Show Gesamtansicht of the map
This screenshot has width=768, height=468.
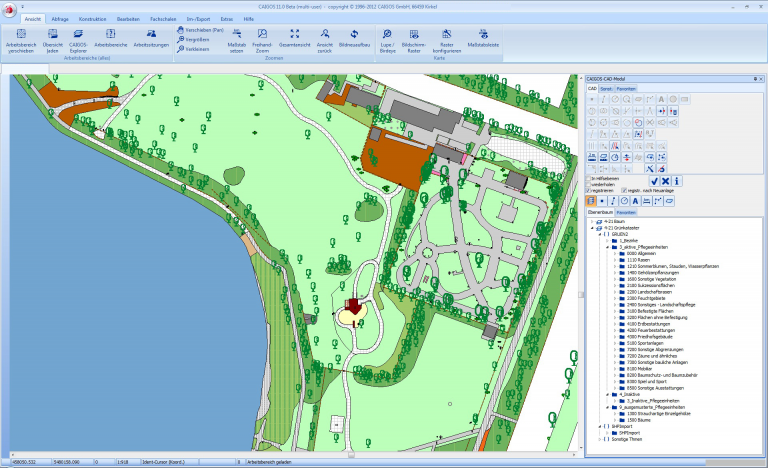(x=294, y=36)
